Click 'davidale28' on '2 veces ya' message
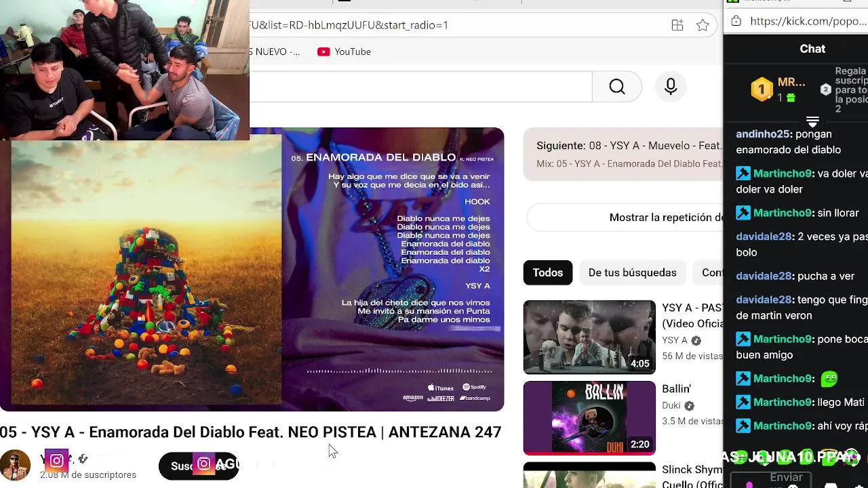This screenshot has height=488, width=868. click(x=764, y=237)
